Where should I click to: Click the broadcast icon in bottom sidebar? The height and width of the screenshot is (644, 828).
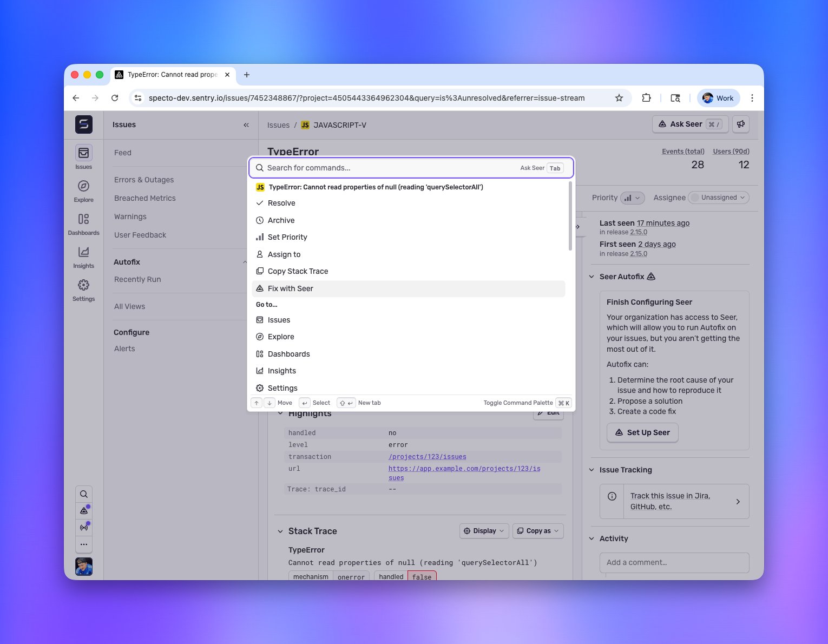coord(84,527)
